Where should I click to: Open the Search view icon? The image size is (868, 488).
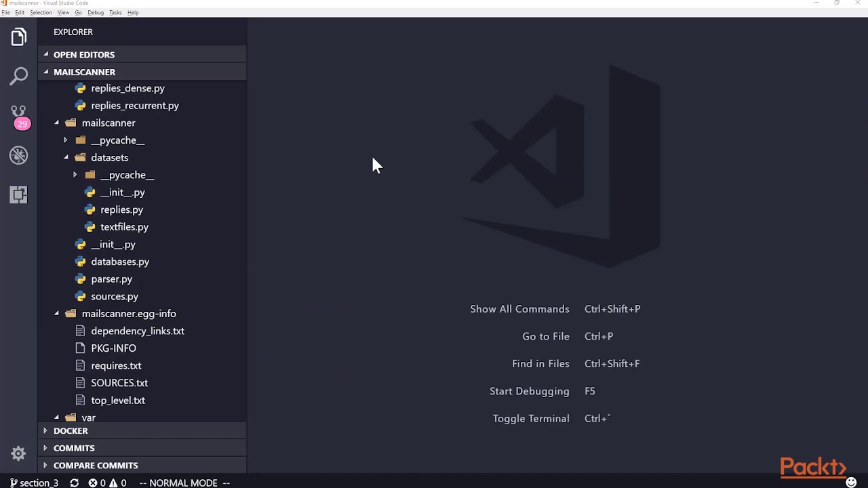point(18,76)
